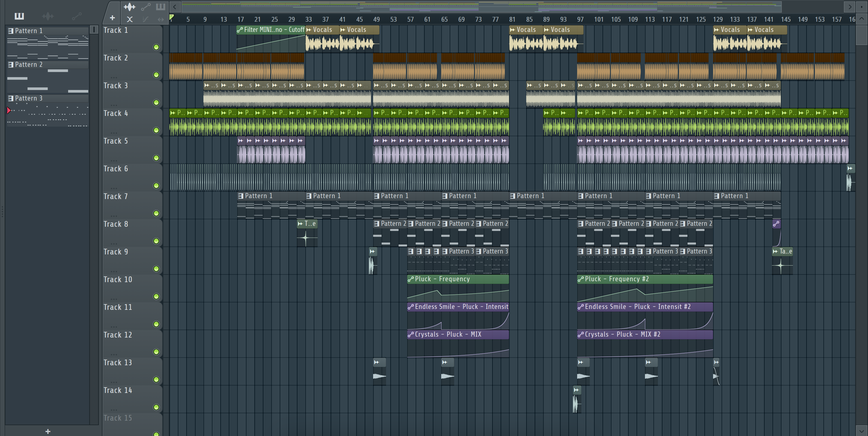The height and width of the screenshot is (436, 868).
Task: Open menu icon of Pattern 1 in picker
Action: click(11, 31)
